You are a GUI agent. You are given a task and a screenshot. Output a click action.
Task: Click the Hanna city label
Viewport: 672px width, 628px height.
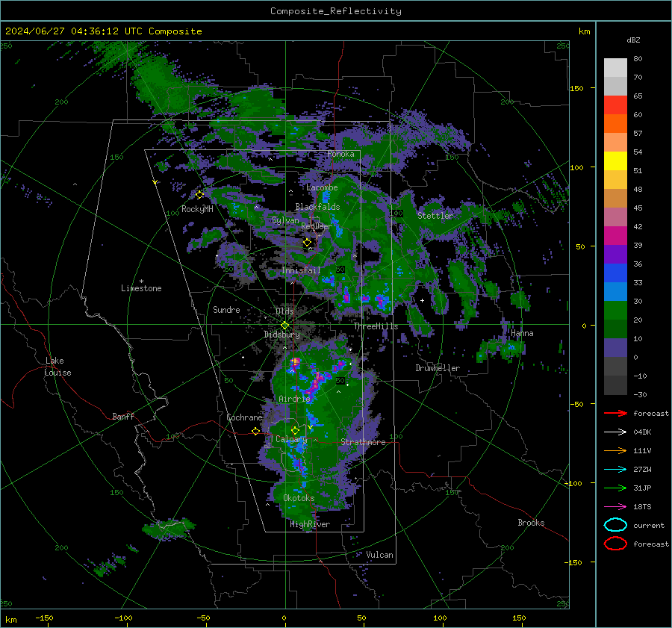tap(522, 333)
